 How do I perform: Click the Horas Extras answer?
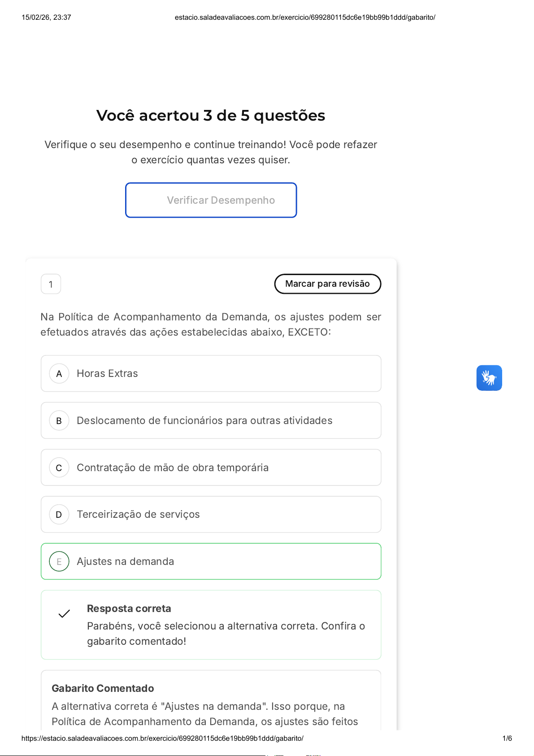click(107, 374)
